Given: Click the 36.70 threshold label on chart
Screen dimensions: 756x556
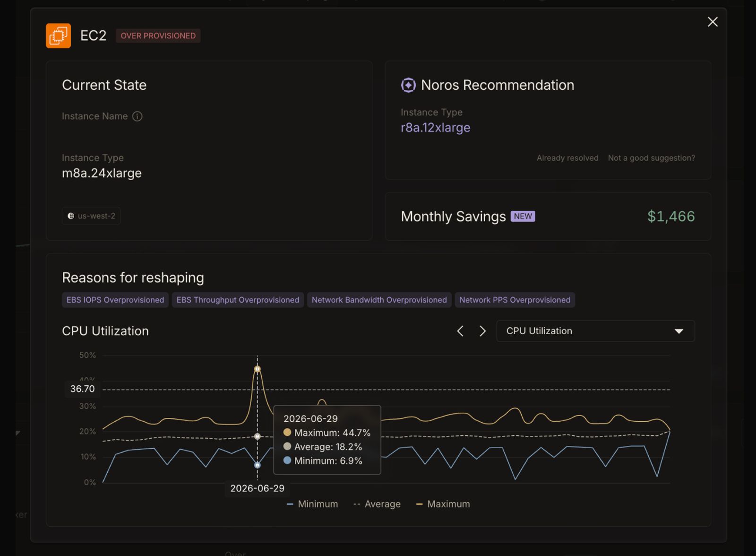Looking at the screenshot, I should tap(83, 389).
